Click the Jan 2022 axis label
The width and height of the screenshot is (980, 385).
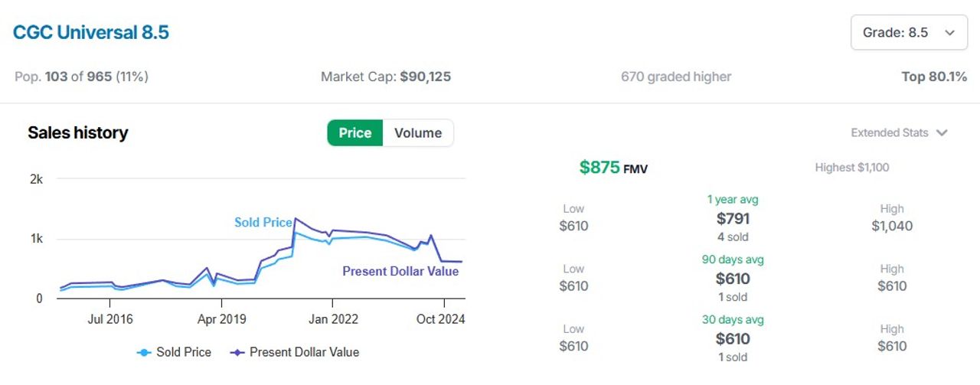(333, 318)
